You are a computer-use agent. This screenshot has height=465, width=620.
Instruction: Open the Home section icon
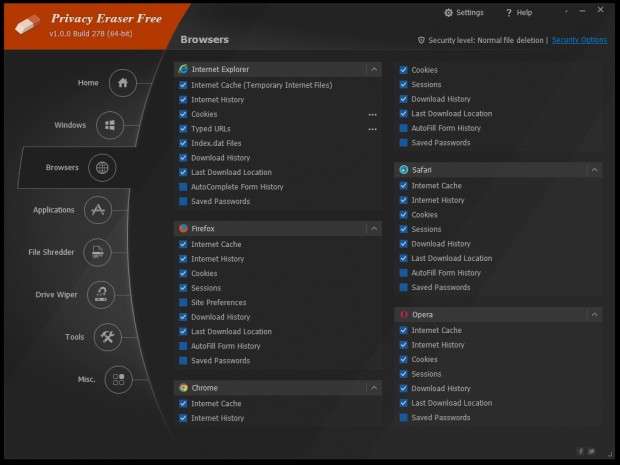122,83
